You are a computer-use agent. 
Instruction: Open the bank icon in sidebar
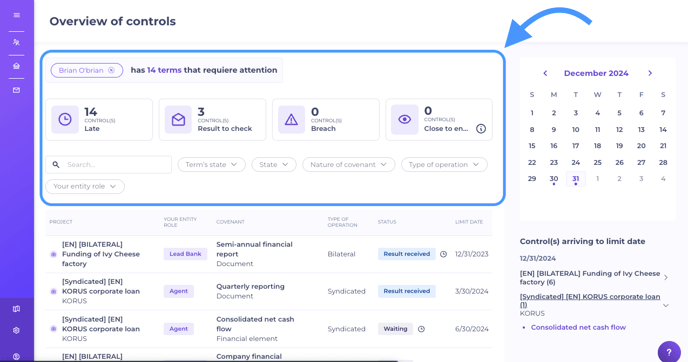pos(17,66)
